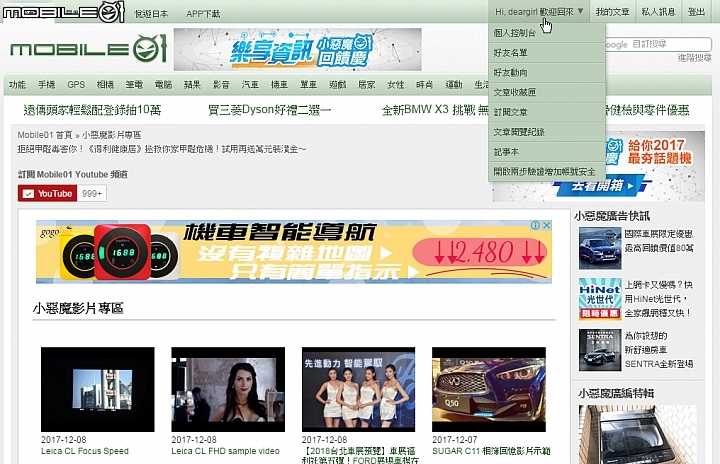Viewport: 720px width, 464px height.
Task: Click 樂享資訊 小惡魔回饋慶 banner
Action: (x=298, y=49)
